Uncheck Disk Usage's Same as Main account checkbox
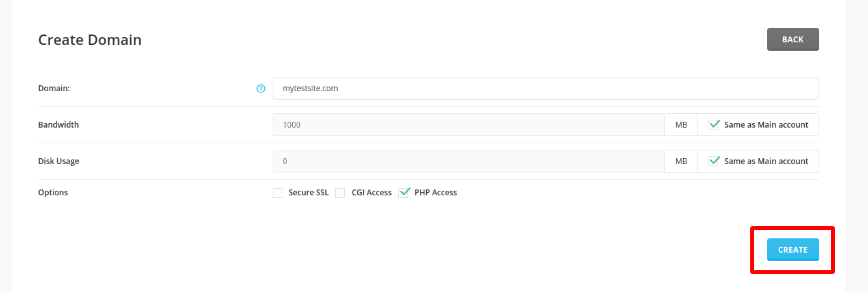868x293 pixels. 714,161
